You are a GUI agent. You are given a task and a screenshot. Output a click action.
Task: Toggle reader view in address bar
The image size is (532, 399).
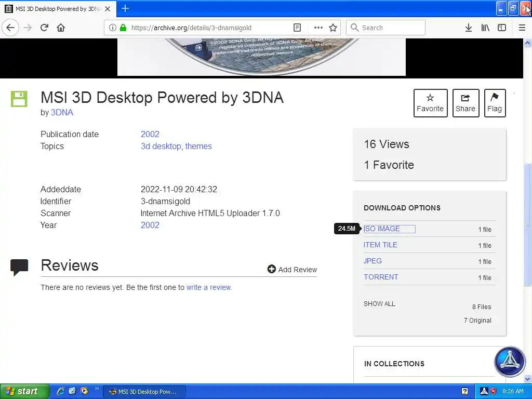pos(297,28)
